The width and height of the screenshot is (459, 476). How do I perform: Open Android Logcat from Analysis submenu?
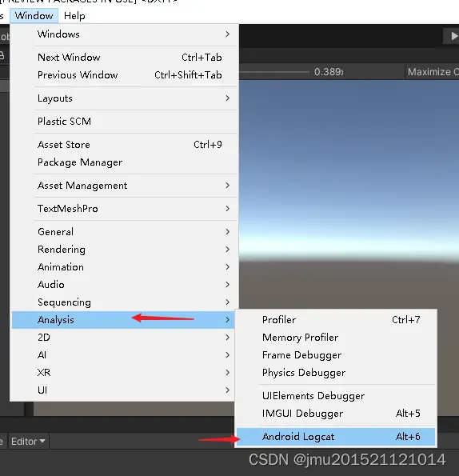[x=336, y=437]
